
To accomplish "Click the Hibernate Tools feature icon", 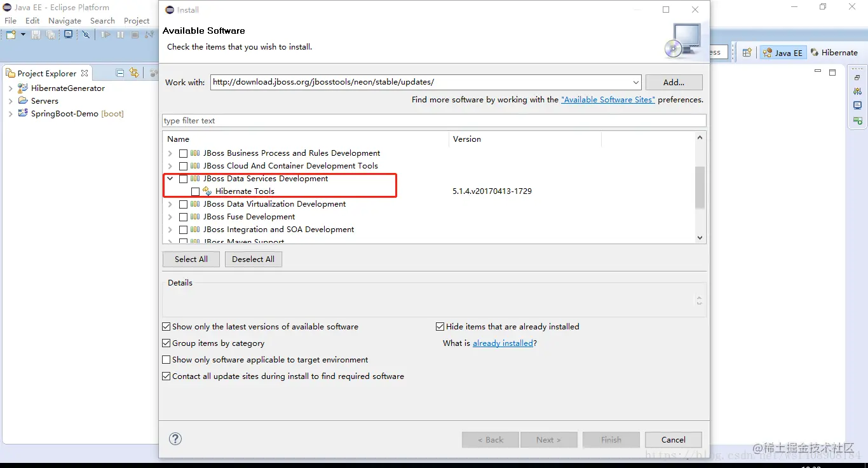I will point(207,191).
